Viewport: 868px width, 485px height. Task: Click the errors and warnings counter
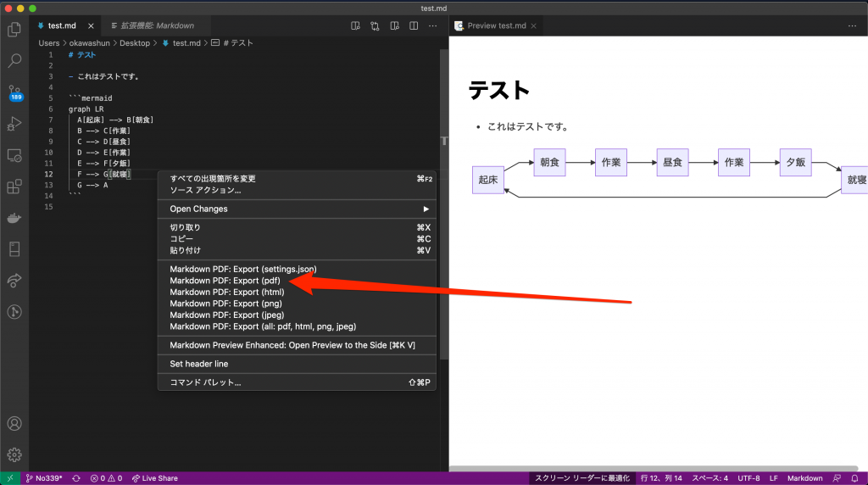click(x=106, y=478)
